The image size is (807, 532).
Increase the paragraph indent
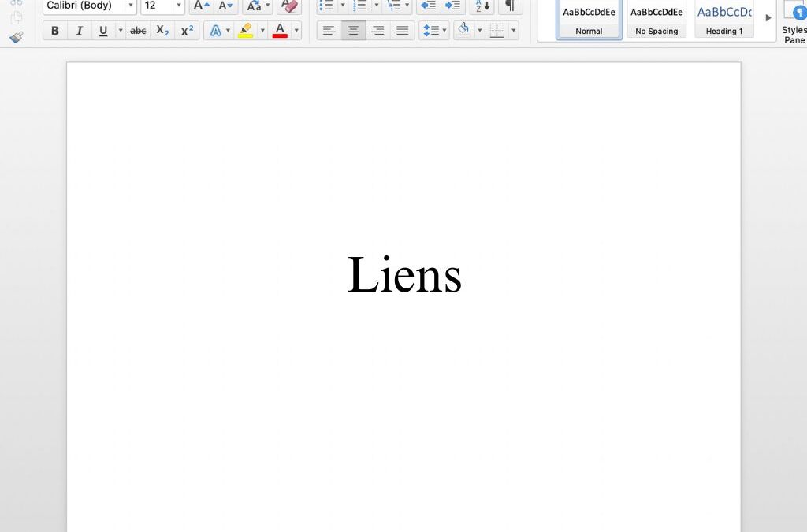(453, 6)
